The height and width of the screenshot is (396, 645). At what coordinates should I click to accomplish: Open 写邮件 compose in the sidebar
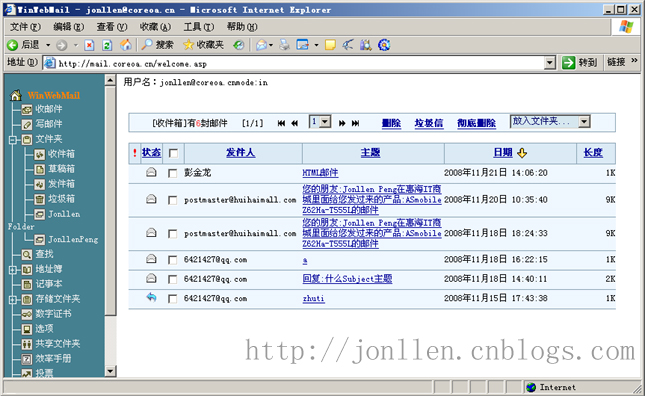pos(49,124)
